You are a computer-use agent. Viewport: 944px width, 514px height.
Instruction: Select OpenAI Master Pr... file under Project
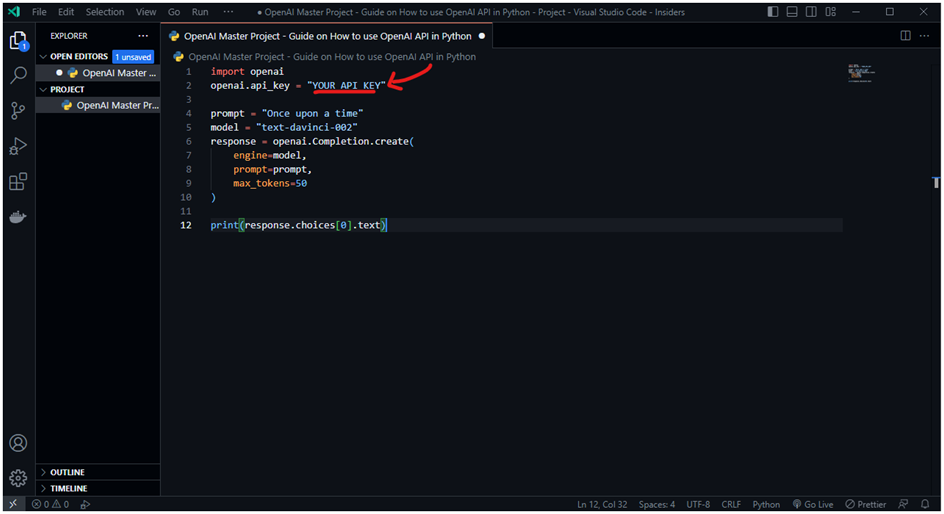pyautogui.click(x=98, y=105)
